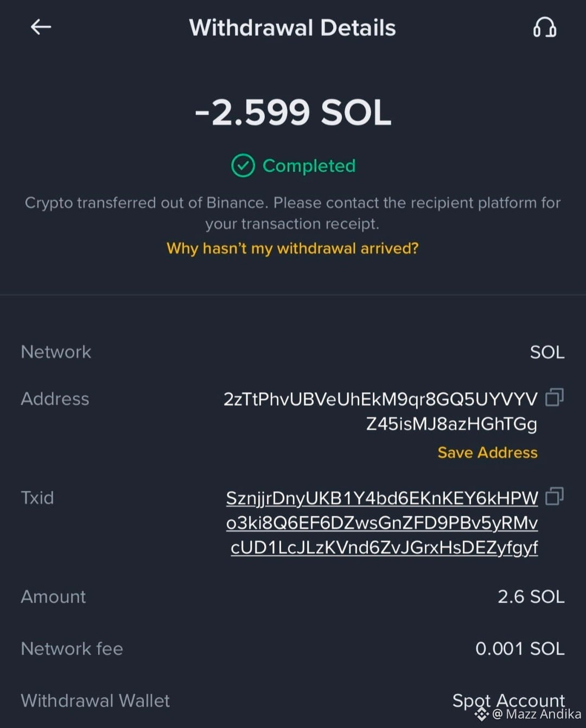
Task: Tap the Spot Account wallet value
Action: [508, 700]
